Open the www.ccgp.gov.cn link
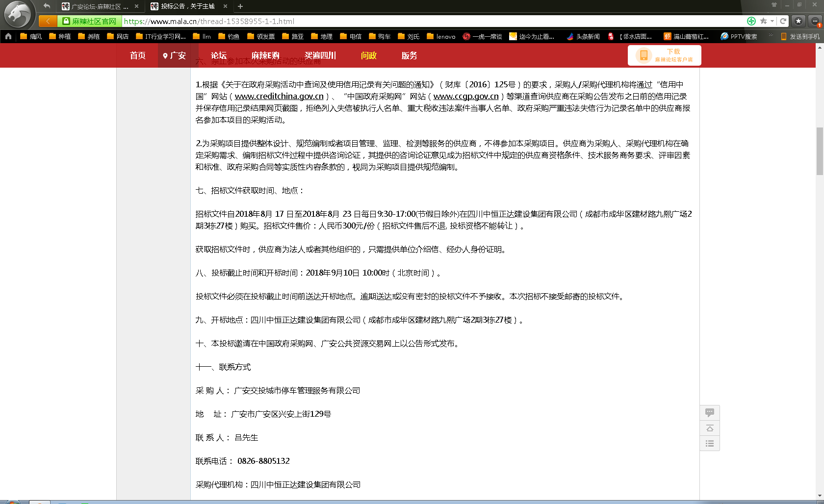Viewport: 824px width, 504px height. [465, 97]
